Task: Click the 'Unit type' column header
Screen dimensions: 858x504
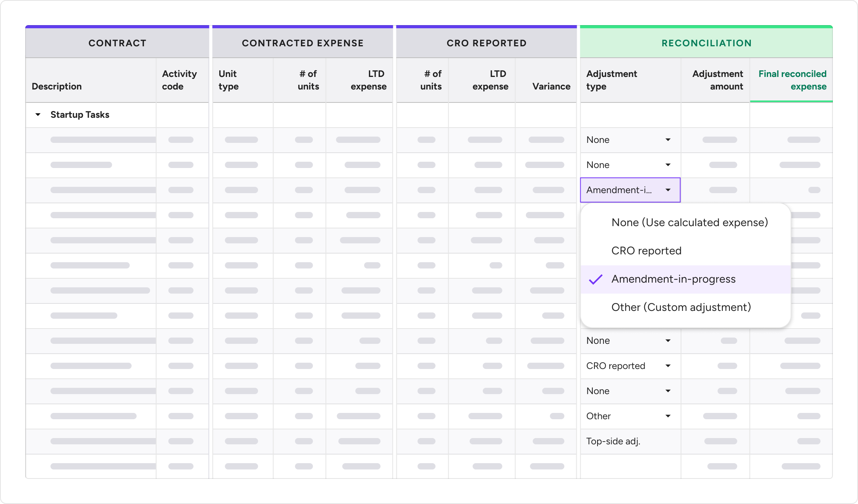Action: click(x=228, y=80)
